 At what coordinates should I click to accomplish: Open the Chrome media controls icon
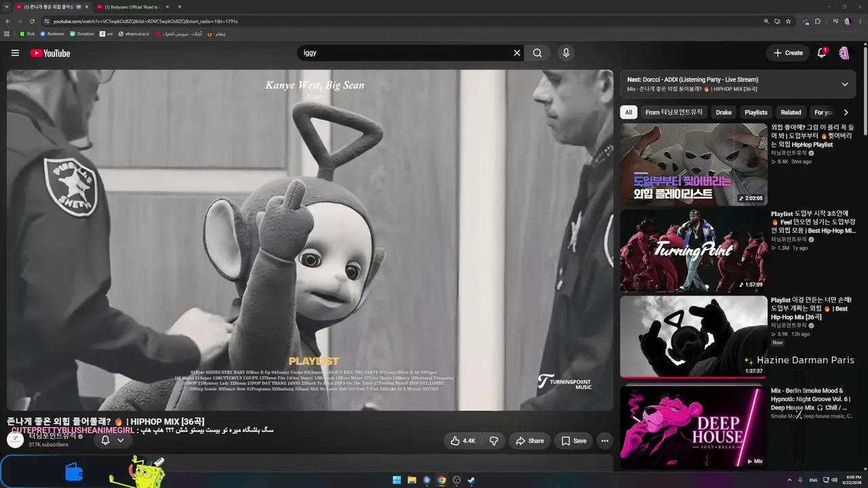click(835, 21)
